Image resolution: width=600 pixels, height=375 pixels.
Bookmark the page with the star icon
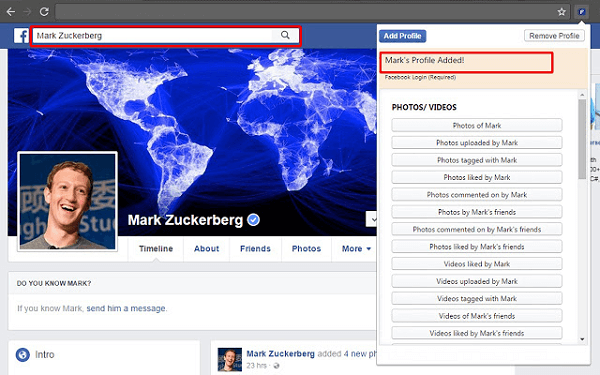pos(561,12)
